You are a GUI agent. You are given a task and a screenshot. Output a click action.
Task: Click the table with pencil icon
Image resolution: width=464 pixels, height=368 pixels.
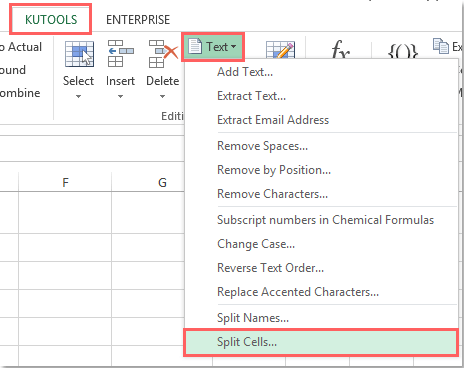click(280, 50)
